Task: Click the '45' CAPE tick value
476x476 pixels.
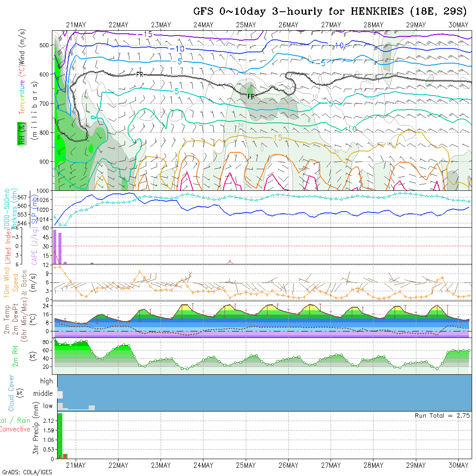Action: [45, 237]
